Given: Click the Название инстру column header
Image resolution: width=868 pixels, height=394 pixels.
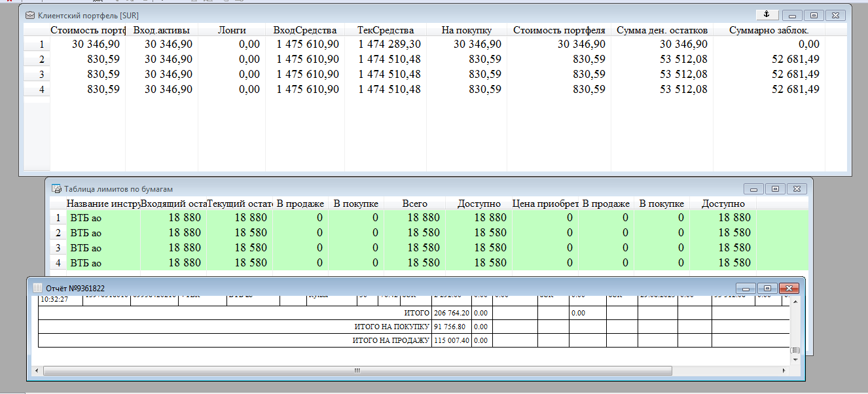Looking at the screenshot, I should (103, 204).
